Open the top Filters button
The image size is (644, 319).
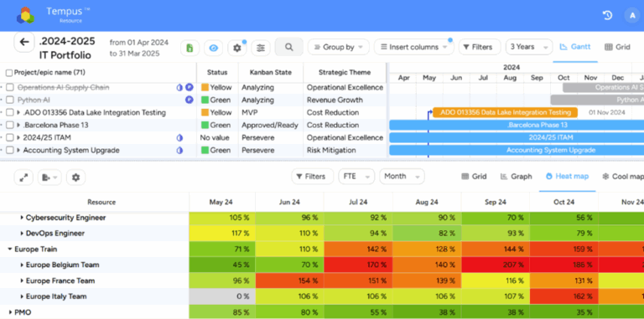(480, 47)
